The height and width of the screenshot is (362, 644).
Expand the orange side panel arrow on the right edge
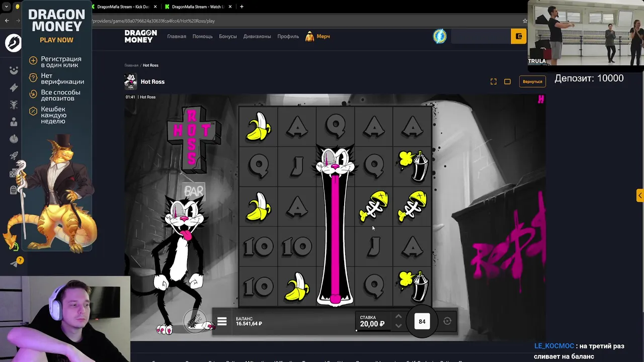click(640, 195)
